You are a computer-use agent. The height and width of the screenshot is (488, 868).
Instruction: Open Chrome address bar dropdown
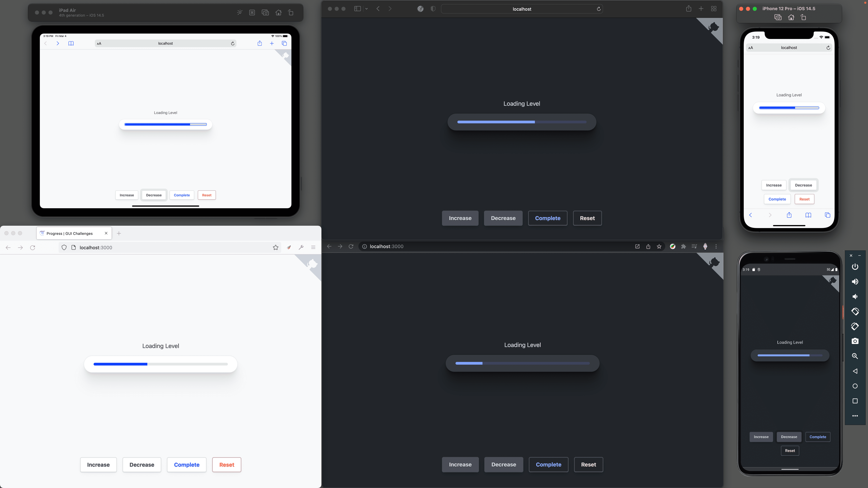tap(386, 246)
